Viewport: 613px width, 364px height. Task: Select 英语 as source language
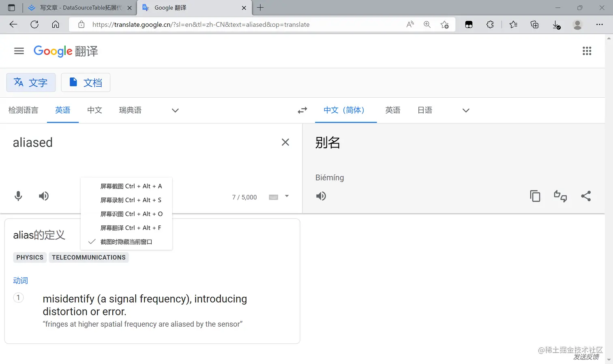(x=63, y=110)
